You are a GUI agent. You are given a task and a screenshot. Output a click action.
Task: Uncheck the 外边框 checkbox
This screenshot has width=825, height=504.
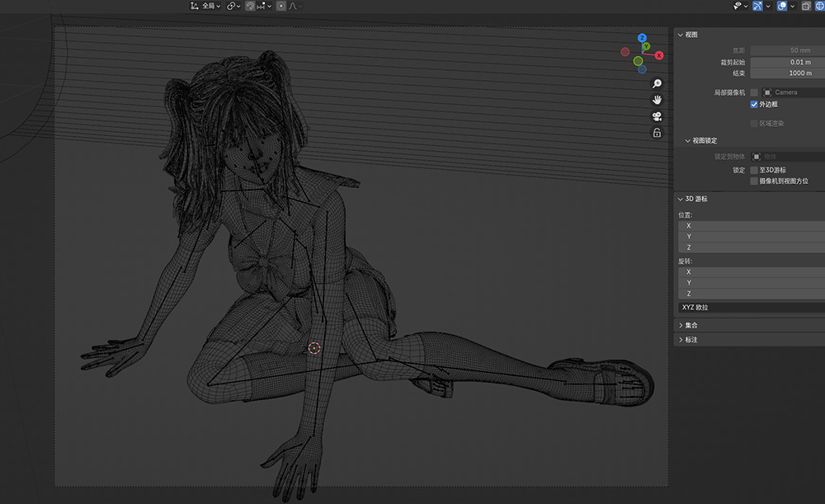[x=754, y=105]
